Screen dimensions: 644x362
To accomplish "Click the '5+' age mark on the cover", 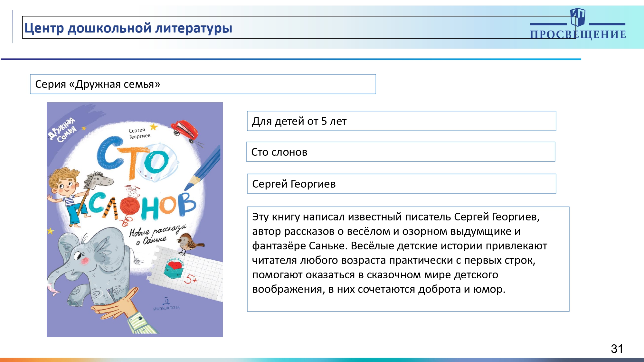I will pyautogui.click(x=191, y=279).
